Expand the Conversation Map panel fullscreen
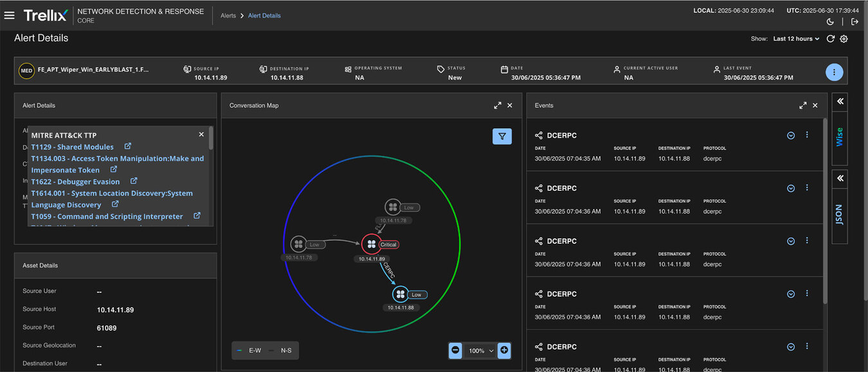The width and height of the screenshot is (868, 372). click(498, 105)
